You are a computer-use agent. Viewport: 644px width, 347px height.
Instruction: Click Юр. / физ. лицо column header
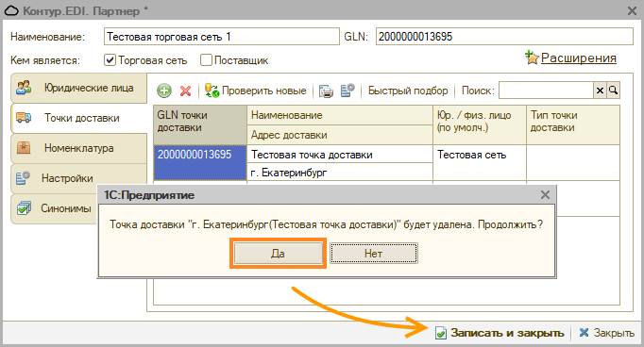point(480,124)
